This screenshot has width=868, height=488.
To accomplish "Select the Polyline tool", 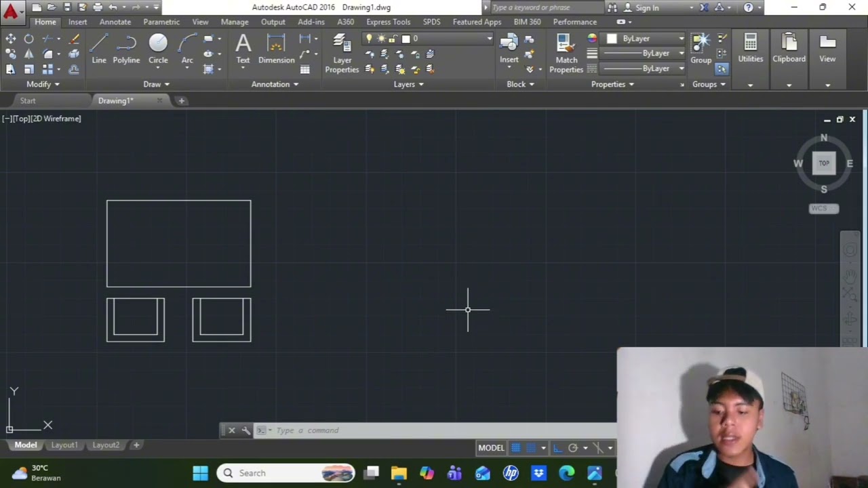I will [x=126, y=49].
